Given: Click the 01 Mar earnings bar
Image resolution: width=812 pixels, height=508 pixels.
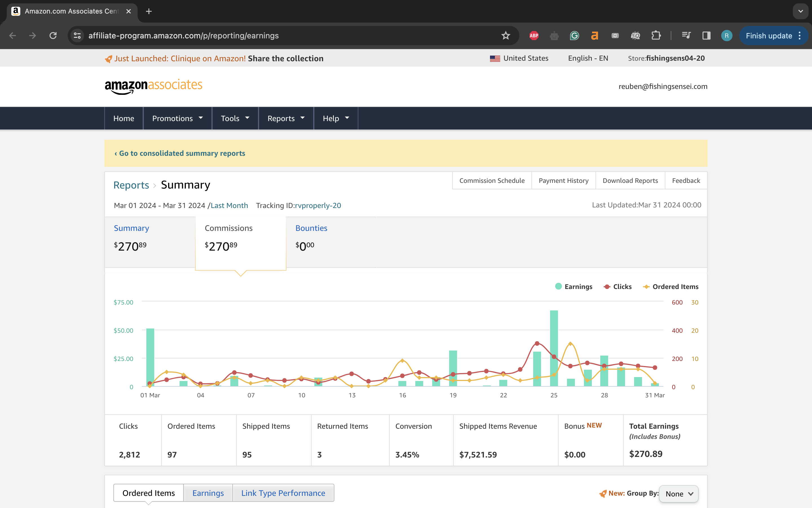Looking at the screenshot, I should tap(150, 358).
